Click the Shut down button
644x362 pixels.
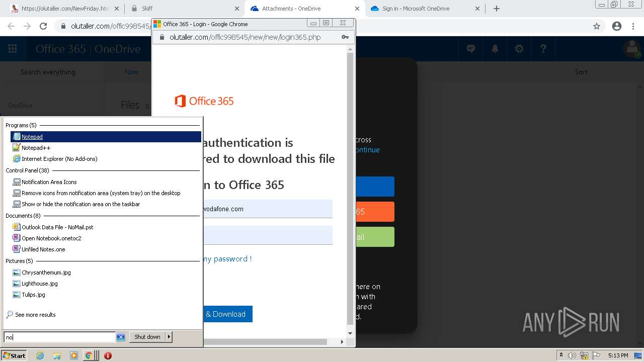[147, 337]
